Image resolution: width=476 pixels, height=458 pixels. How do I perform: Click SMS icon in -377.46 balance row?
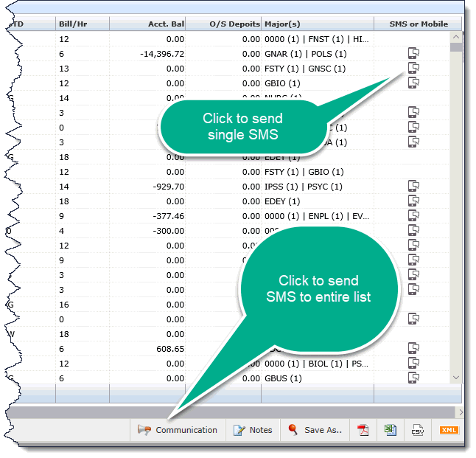click(413, 216)
